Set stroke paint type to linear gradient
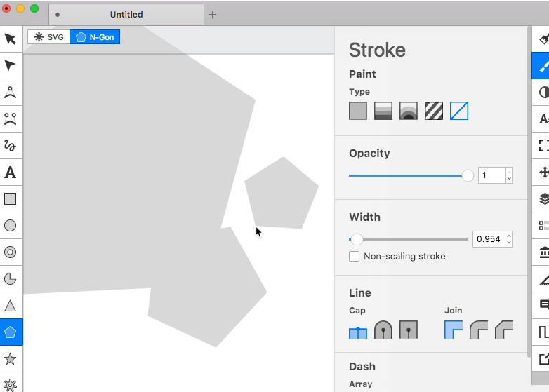The height and width of the screenshot is (392, 549). pyautogui.click(x=383, y=111)
